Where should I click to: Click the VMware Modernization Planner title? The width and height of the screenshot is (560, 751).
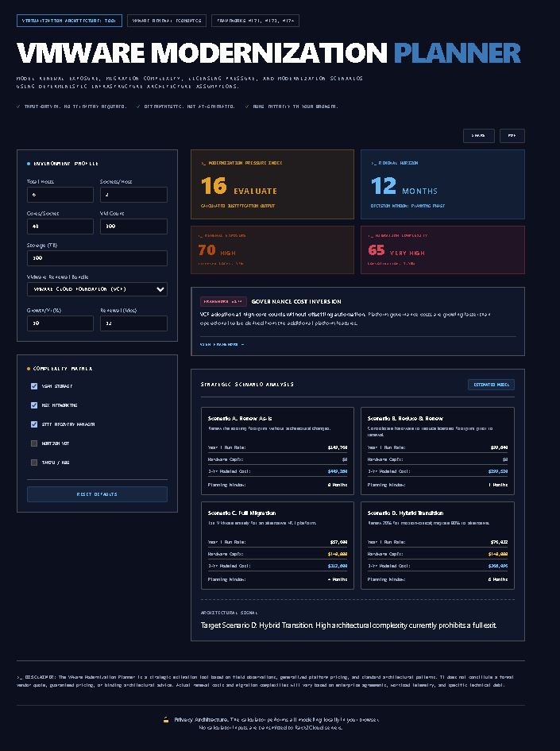pyautogui.click(x=268, y=52)
